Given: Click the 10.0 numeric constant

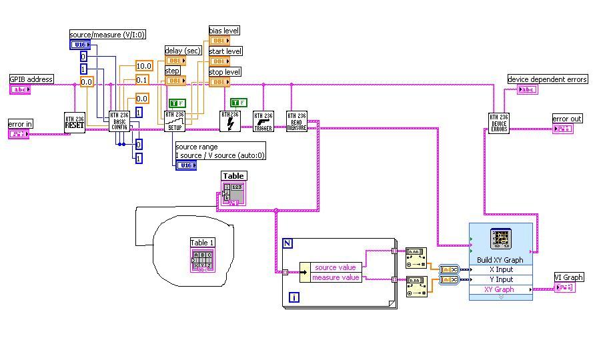Looking at the screenshot, I should 143,66.
